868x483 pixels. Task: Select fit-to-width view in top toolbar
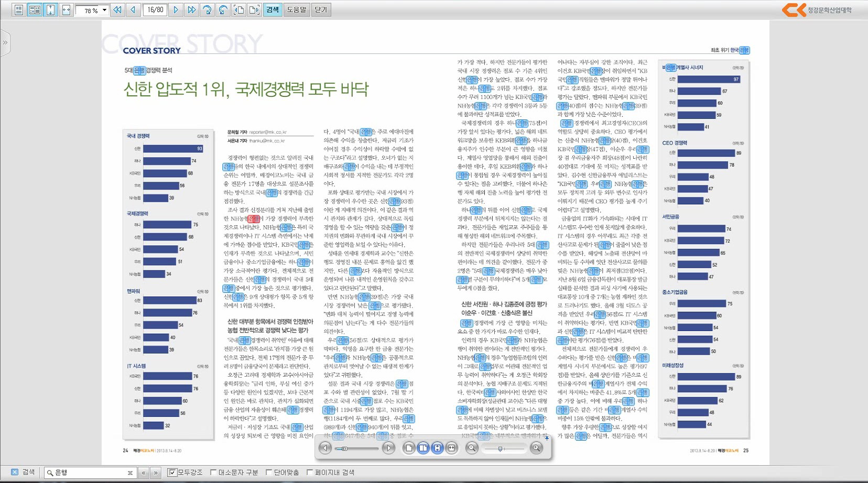(66, 10)
